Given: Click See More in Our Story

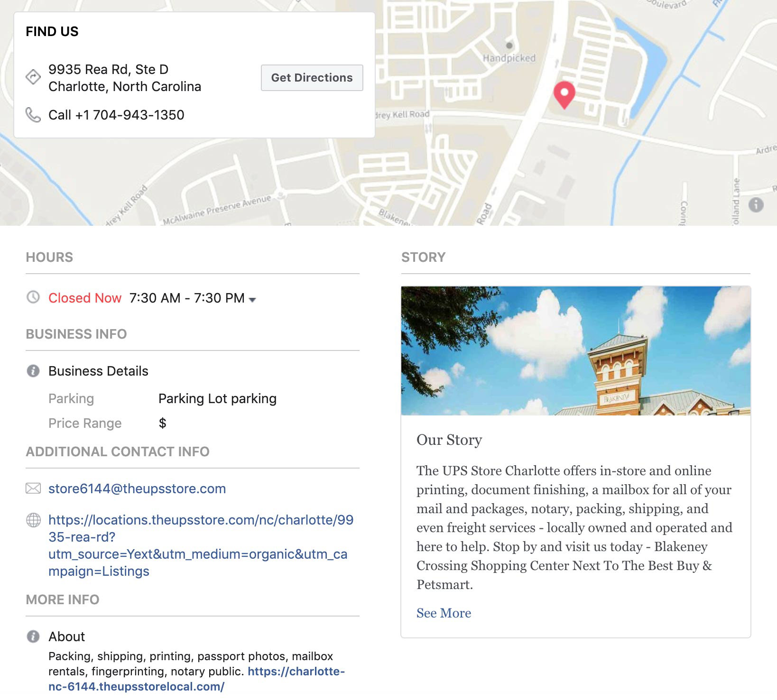Looking at the screenshot, I should pos(444,613).
